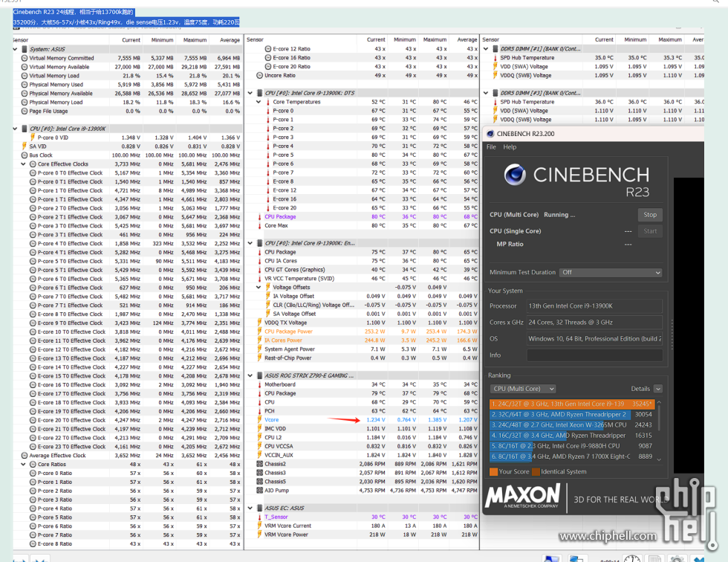Click the fan icon next to AIO Pump
The width and height of the screenshot is (728, 562).
pyautogui.click(x=259, y=491)
